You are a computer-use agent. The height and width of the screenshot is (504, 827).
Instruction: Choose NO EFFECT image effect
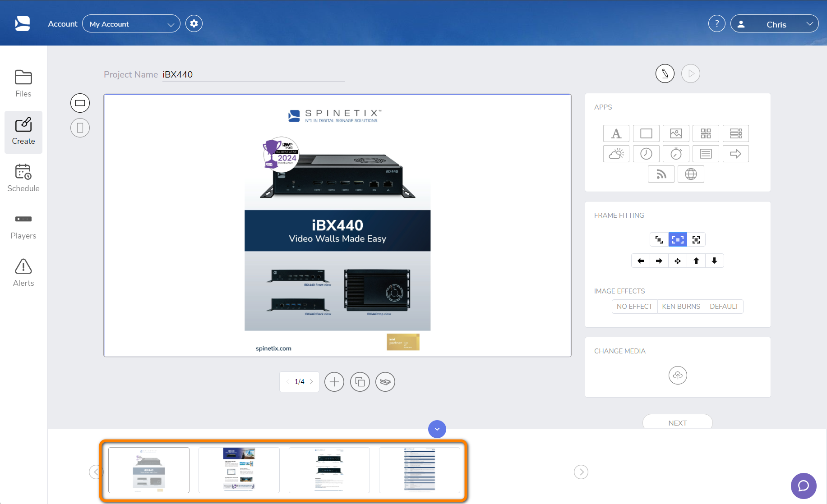tap(634, 307)
